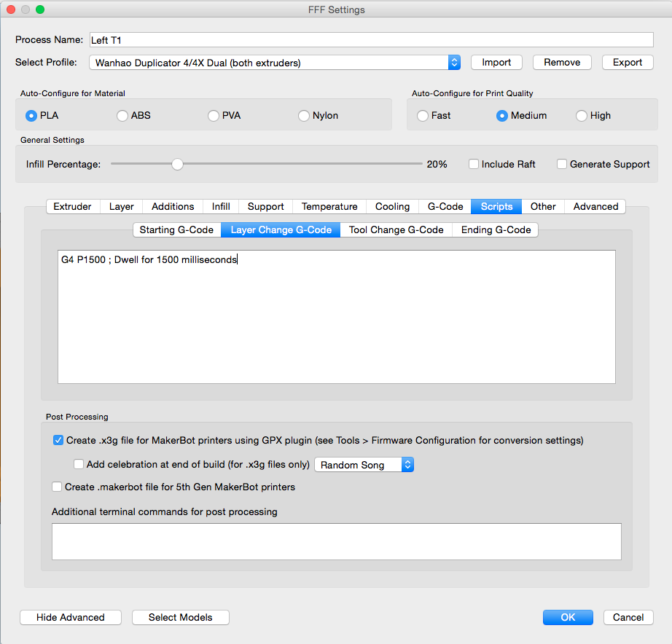
Task: Enable Add celebration at end of build
Action: (79, 464)
